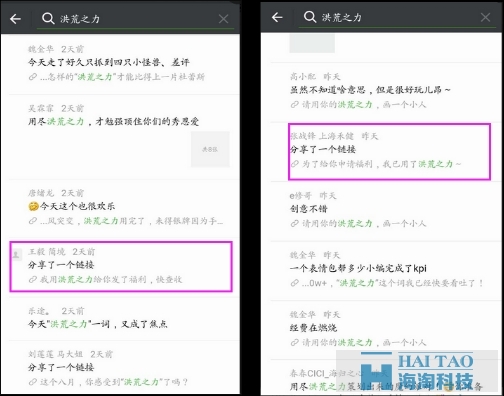Image resolution: width=504 pixels, height=396 pixels.
Task: Clear the search text in the right screen
Action: [x=485, y=17]
